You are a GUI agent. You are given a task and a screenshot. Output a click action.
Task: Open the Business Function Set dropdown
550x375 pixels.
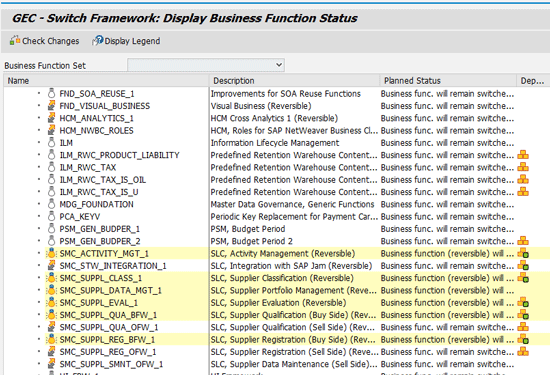click(206, 65)
